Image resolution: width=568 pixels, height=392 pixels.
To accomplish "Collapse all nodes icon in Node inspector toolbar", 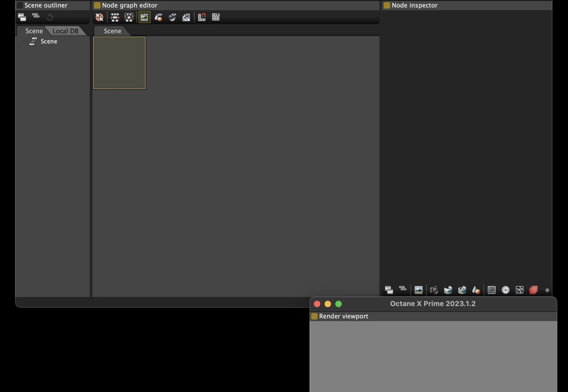I will [402, 289].
